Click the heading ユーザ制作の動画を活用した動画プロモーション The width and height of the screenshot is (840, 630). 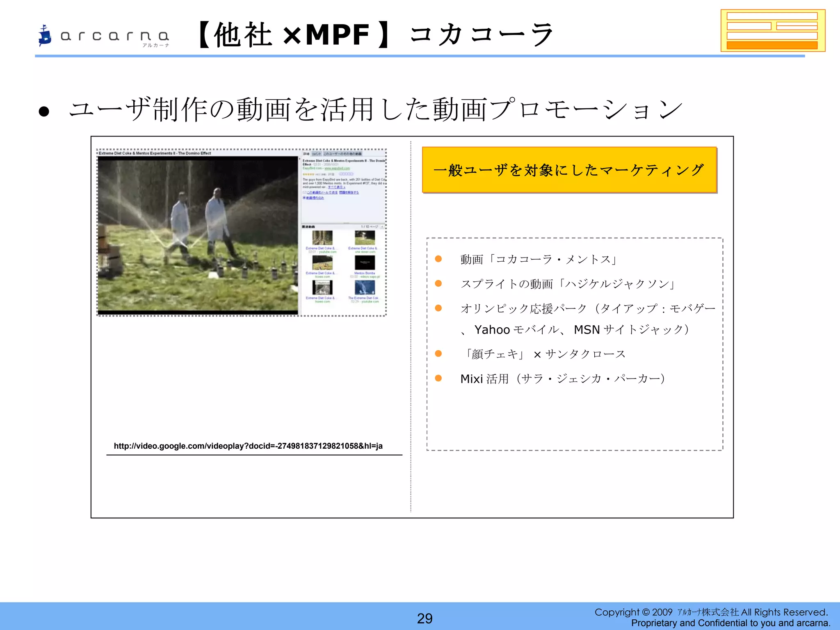coord(375,110)
